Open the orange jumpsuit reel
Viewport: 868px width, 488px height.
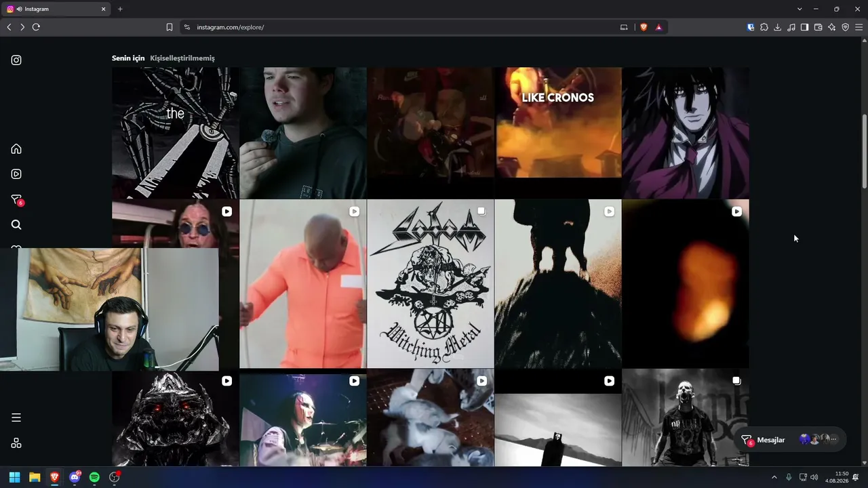click(303, 283)
